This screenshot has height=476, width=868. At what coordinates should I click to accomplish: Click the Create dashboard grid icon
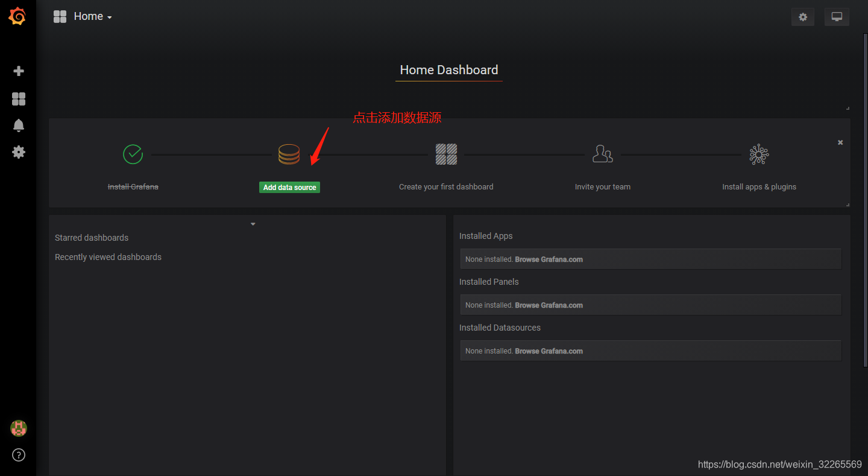[x=446, y=154]
